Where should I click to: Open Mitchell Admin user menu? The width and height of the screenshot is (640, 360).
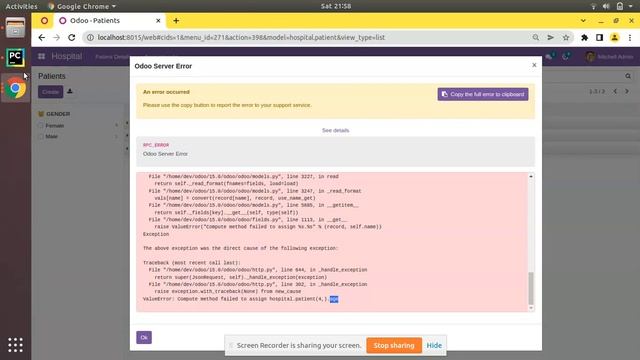(x=609, y=56)
